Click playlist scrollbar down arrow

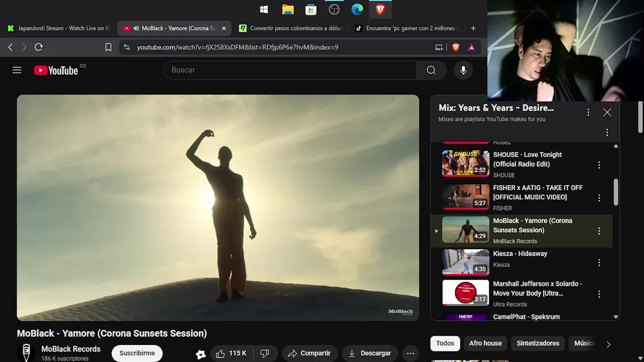point(616,317)
